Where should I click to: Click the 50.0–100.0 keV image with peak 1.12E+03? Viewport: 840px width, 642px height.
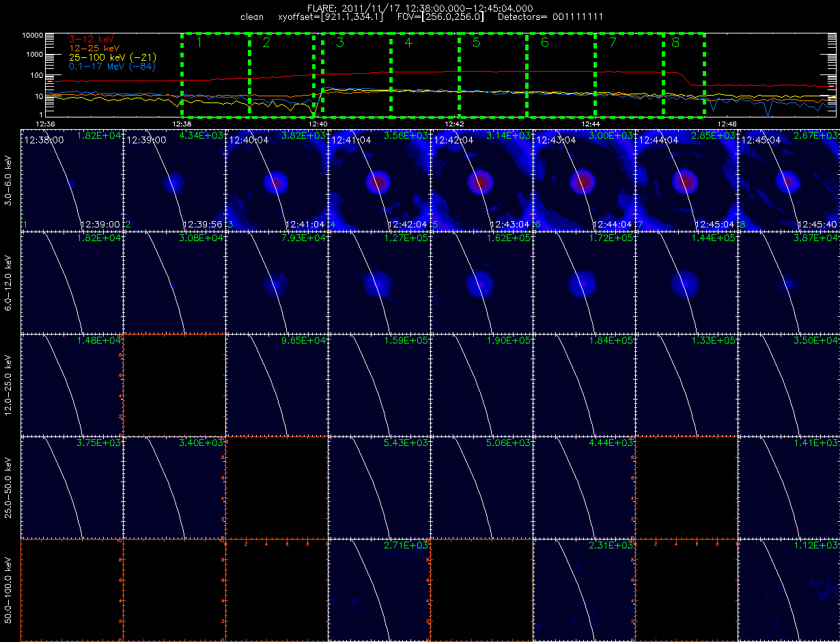click(x=789, y=589)
